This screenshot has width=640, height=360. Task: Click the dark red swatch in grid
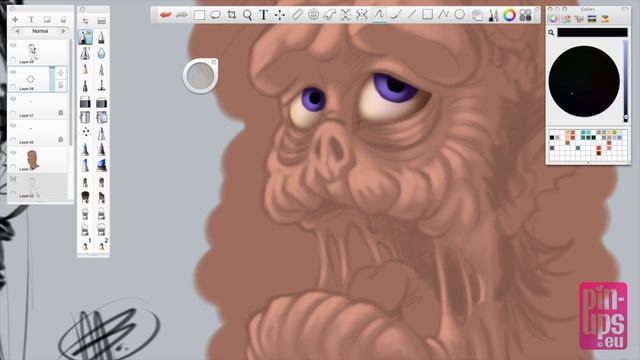[x=599, y=153]
